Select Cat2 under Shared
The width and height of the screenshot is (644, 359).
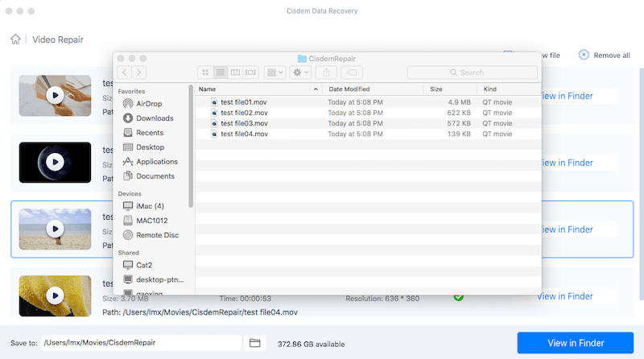[x=144, y=266]
